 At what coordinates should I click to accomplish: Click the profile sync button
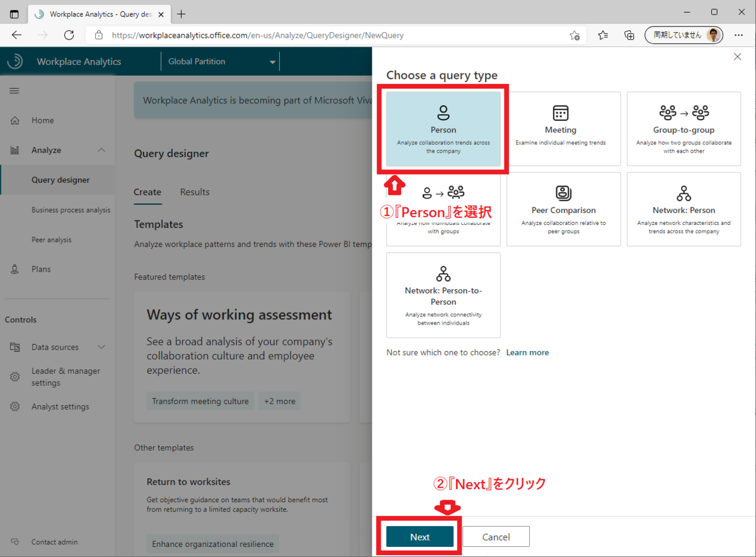684,35
